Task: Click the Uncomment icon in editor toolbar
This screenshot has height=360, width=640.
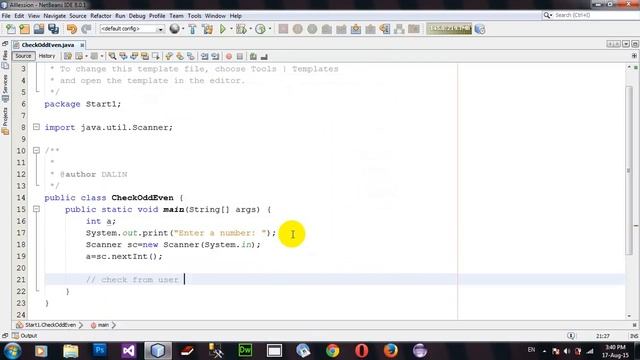Action: pos(264,56)
